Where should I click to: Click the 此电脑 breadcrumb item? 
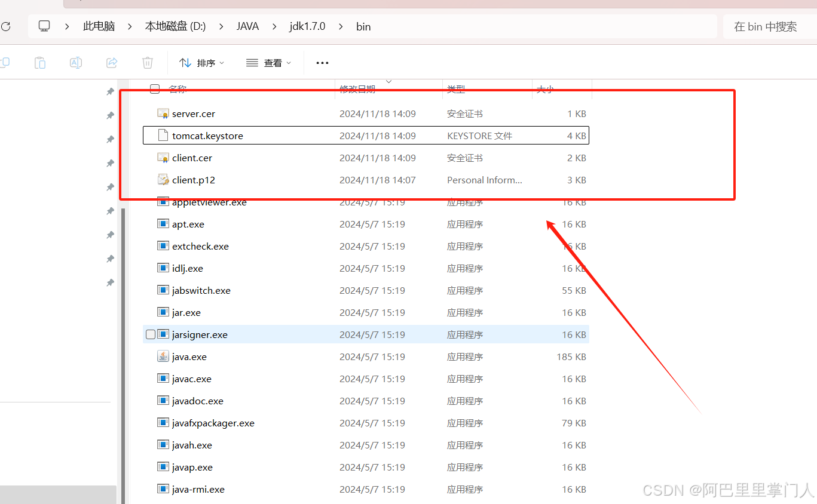pos(99,26)
